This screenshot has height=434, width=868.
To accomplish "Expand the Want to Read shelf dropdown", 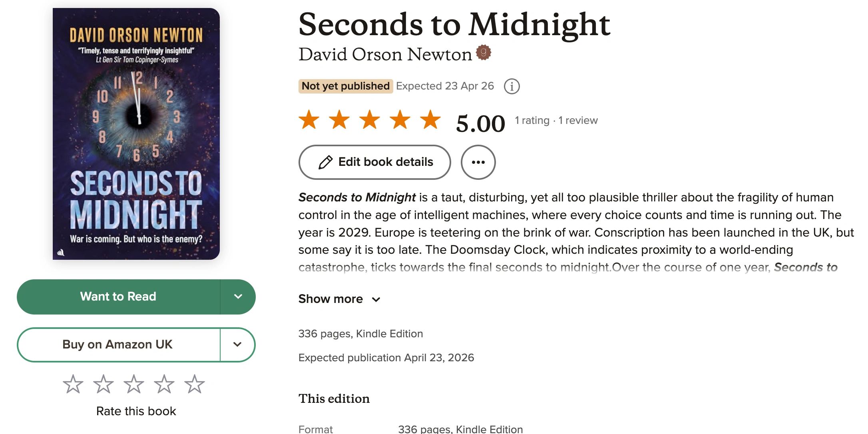I will (238, 297).
